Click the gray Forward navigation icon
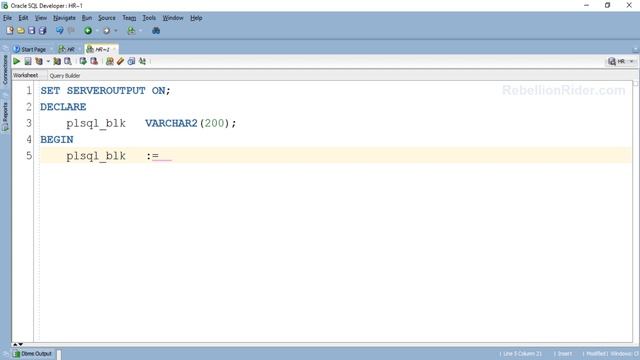 107,31
